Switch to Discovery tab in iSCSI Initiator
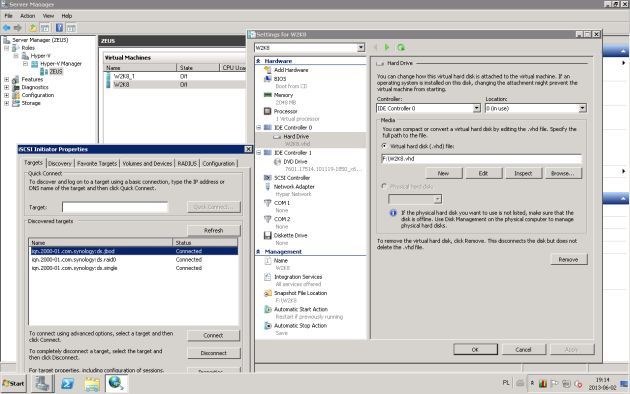This screenshot has height=394, width=630. (59, 163)
